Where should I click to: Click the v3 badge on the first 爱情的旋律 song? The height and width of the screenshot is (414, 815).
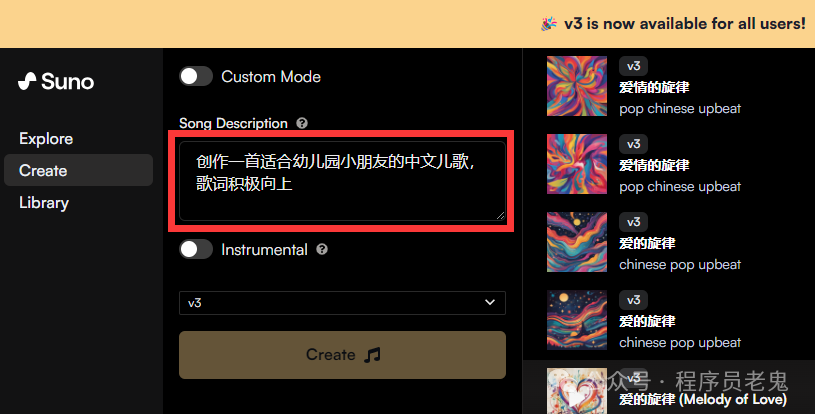point(633,66)
